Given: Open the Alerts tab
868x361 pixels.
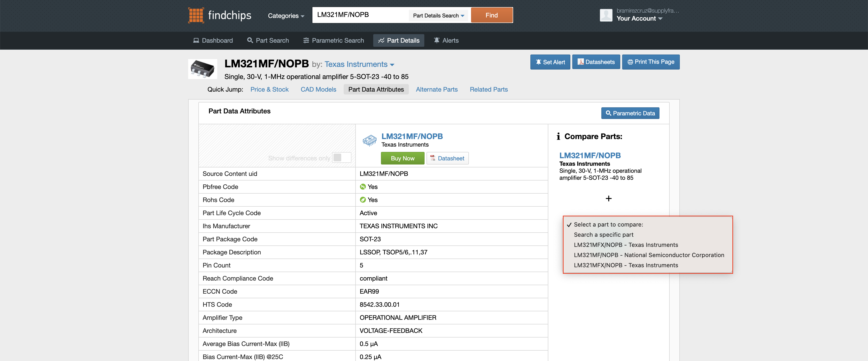Looking at the screenshot, I should point(446,40).
